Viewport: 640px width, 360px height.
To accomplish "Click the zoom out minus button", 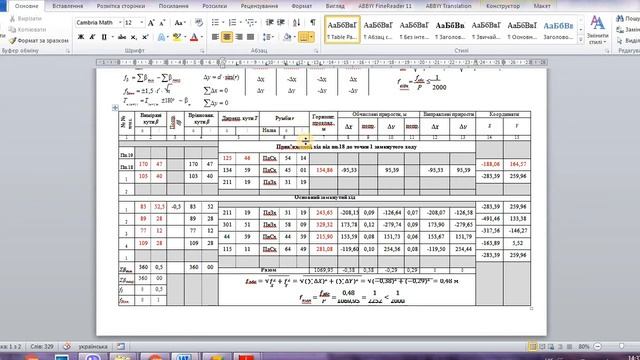I will (598, 347).
